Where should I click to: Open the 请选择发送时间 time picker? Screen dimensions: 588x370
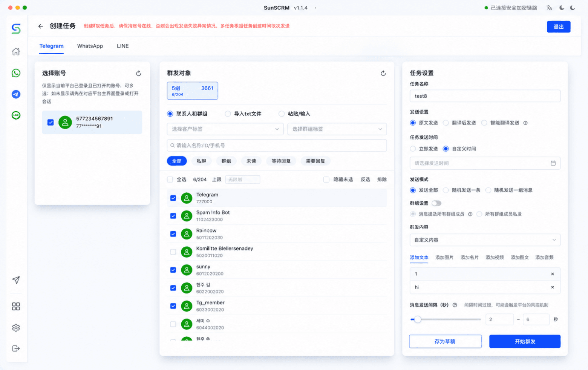(x=485, y=163)
